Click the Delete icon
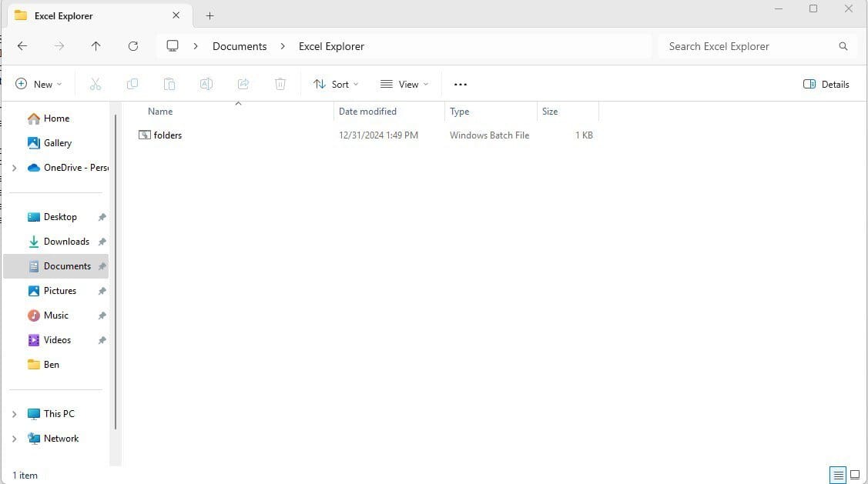 tap(280, 84)
